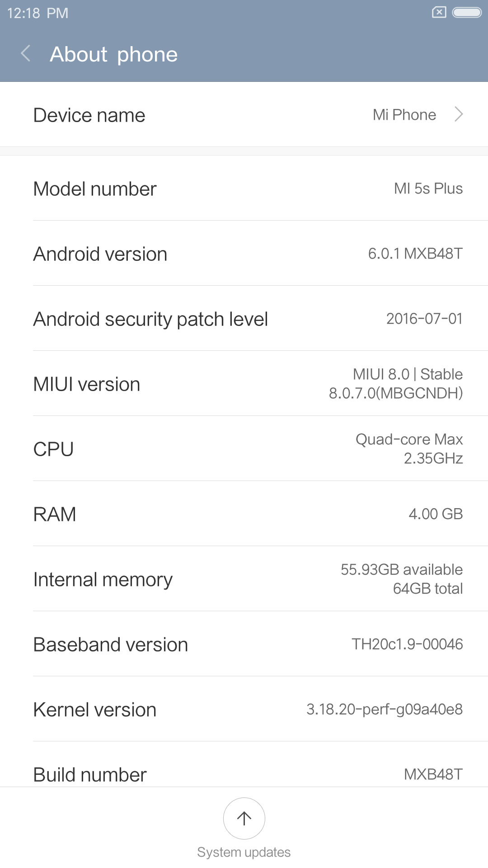Tap the CPU information row
Viewport: 488px width, 868px height.
pyautogui.click(x=244, y=449)
